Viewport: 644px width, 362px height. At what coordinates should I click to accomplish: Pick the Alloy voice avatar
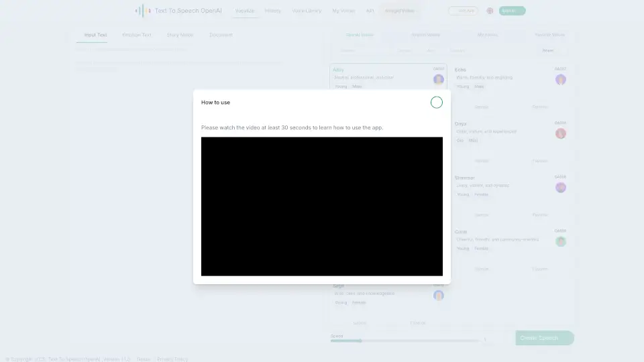(439, 80)
